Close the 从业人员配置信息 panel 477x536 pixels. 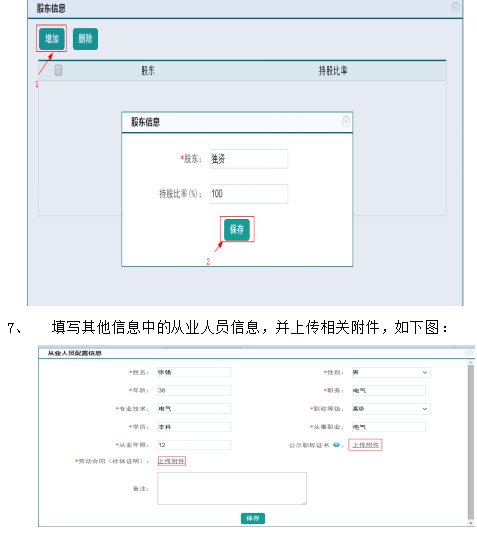click(x=469, y=353)
